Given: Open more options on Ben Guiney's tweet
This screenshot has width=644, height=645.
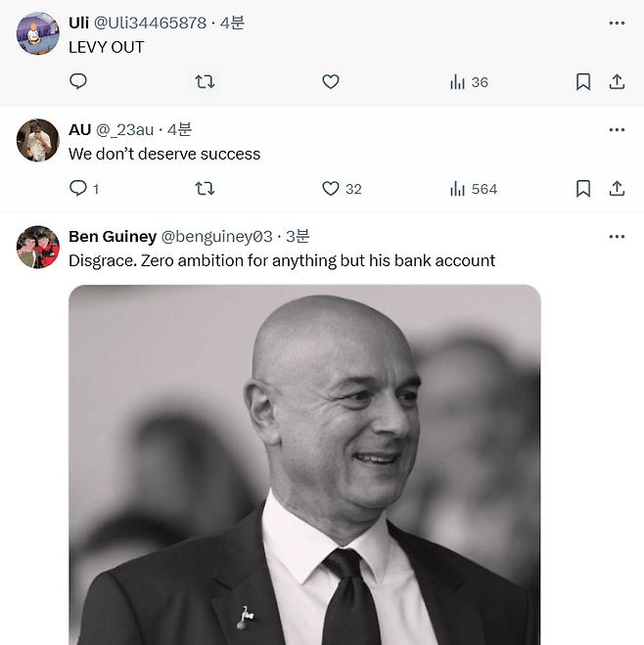Looking at the screenshot, I should [617, 236].
